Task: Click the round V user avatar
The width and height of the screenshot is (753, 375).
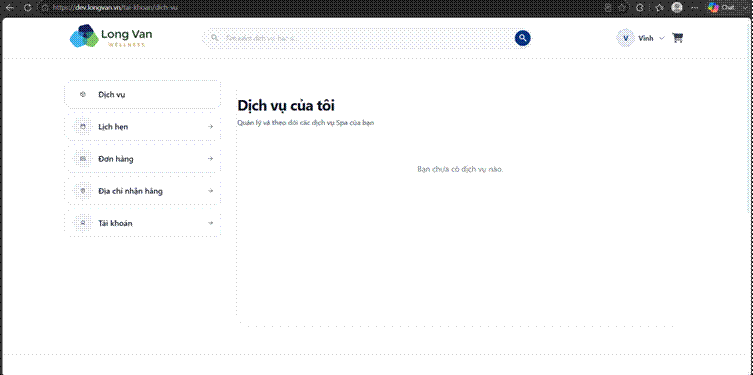Action: 625,38
